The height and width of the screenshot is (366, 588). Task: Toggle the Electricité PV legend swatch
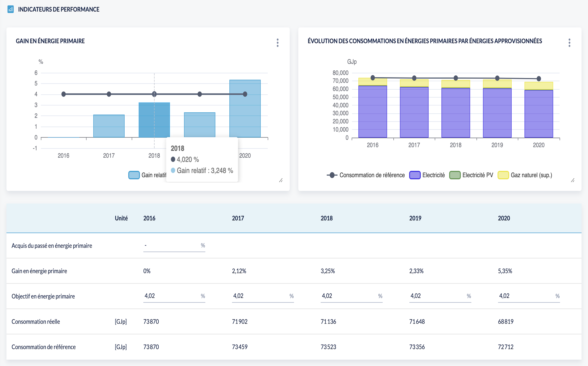pyautogui.click(x=455, y=175)
